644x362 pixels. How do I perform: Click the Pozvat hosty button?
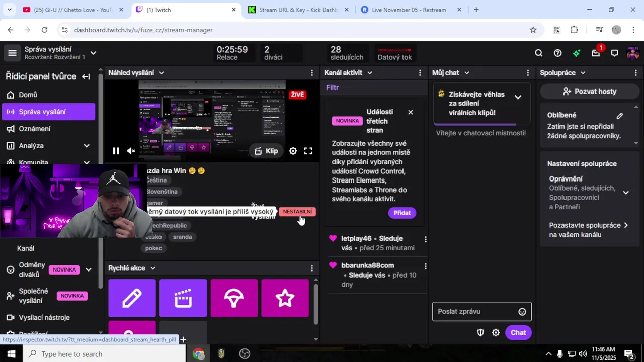590,92
